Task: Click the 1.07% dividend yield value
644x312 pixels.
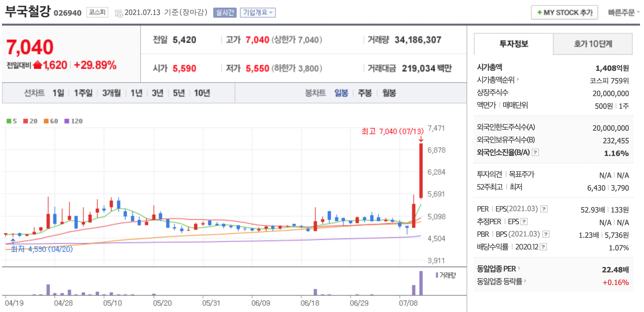Action: coord(619,248)
